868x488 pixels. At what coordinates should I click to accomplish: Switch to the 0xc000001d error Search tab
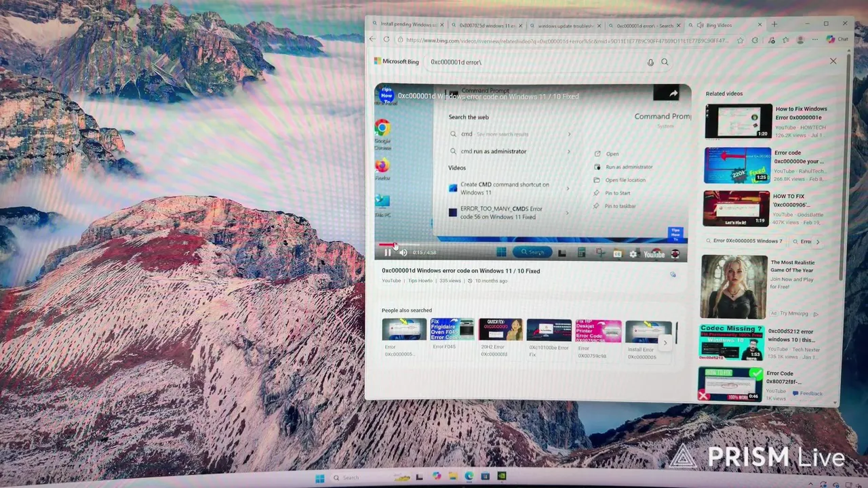(644, 26)
